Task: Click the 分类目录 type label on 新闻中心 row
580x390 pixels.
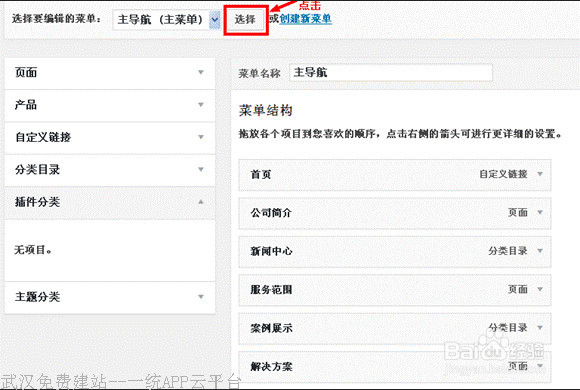Action: pyautogui.click(x=508, y=251)
